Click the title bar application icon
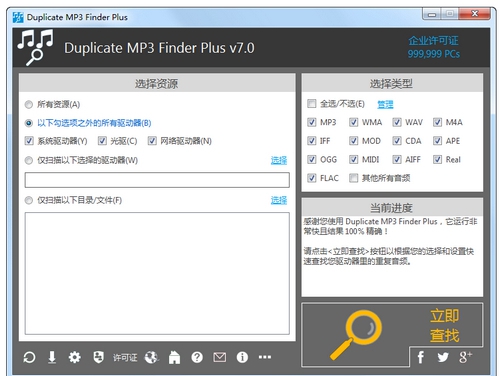Screen dimensions: 500x376 tap(18, 17)
